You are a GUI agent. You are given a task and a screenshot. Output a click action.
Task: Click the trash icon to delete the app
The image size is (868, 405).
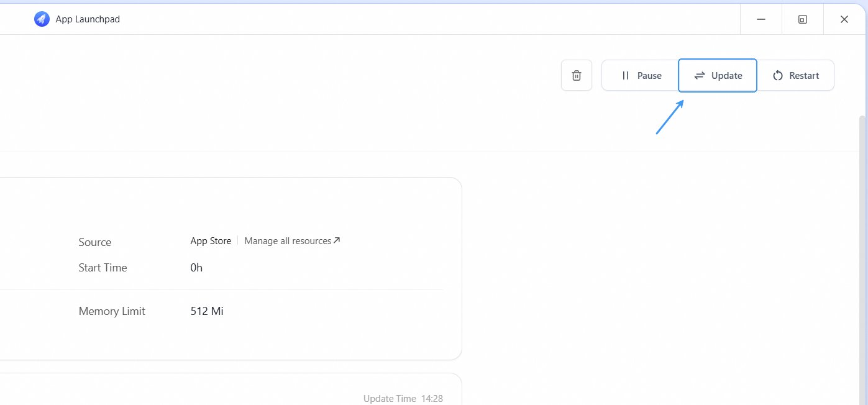coord(577,75)
